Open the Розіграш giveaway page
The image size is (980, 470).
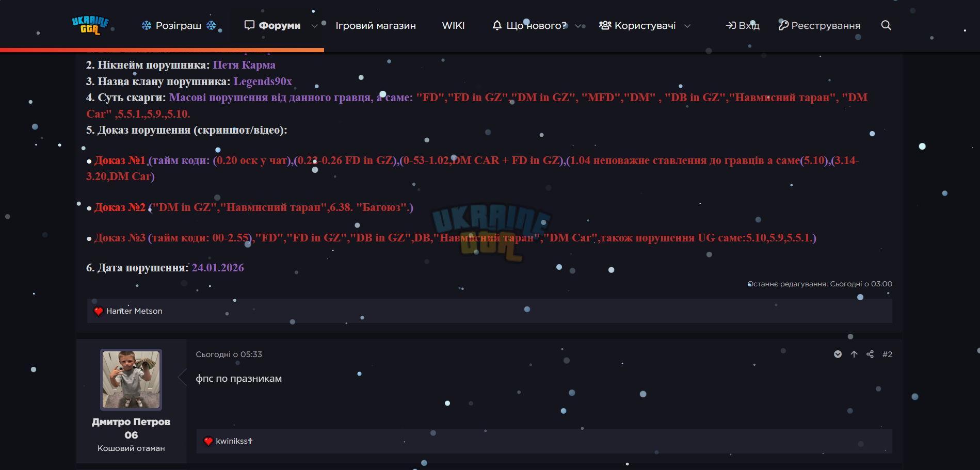[x=179, y=25]
